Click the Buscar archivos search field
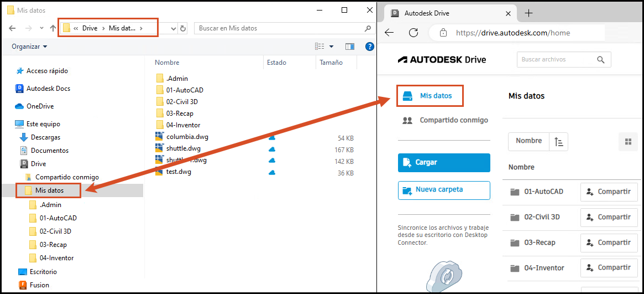Viewport: 644px width, 294px height. 564,60
